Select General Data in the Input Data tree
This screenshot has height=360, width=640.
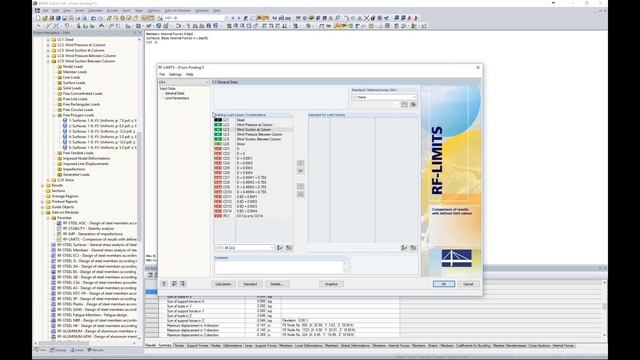tap(174, 93)
